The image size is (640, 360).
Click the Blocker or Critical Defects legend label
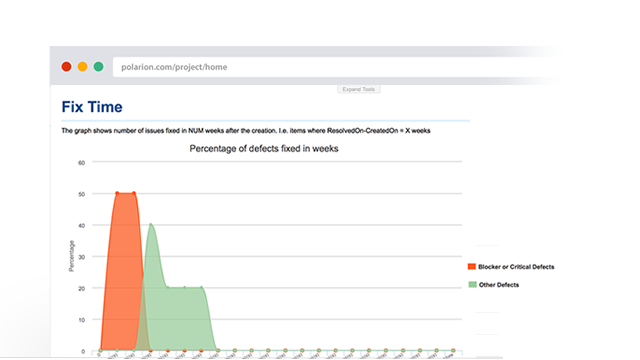(x=516, y=267)
